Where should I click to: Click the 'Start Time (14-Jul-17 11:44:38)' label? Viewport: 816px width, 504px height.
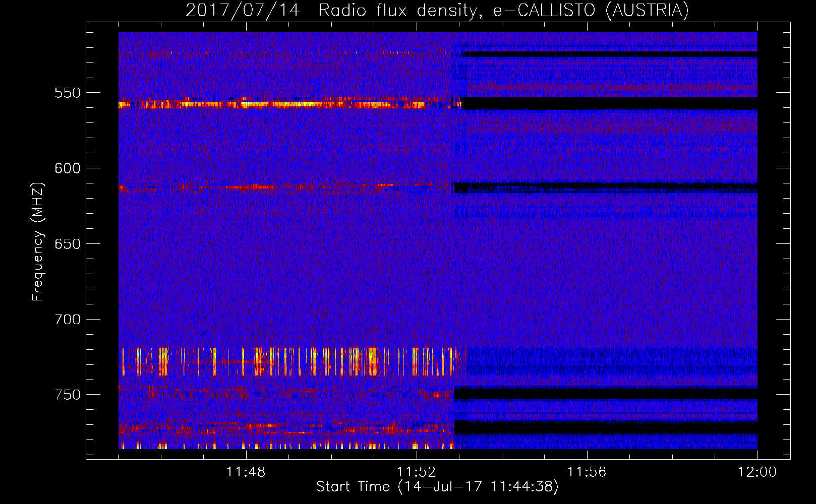tap(437, 487)
